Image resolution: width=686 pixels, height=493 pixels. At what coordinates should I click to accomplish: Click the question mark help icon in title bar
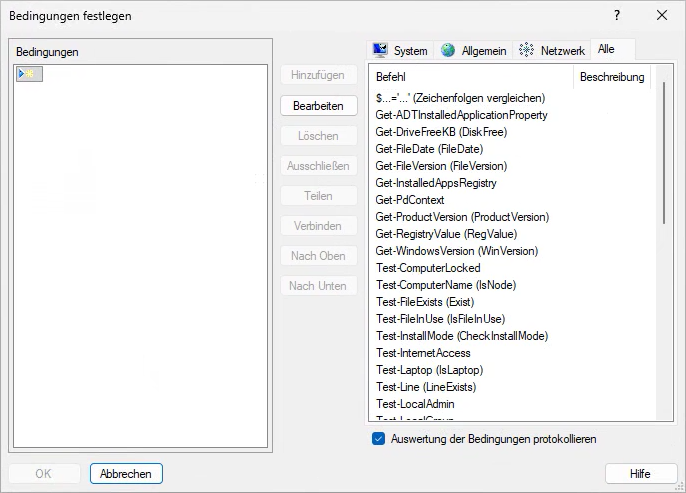pyautogui.click(x=616, y=15)
